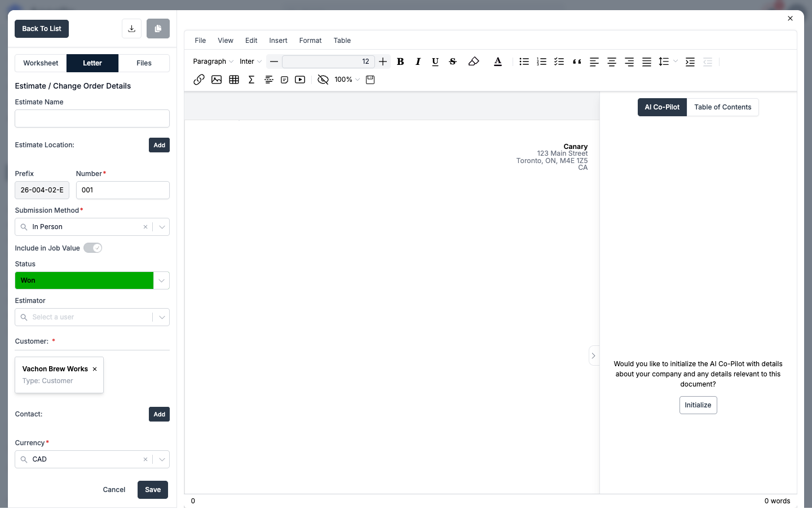Click the save document icon in toolbar
The height and width of the screenshot is (518, 812).
tap(370, 80)
